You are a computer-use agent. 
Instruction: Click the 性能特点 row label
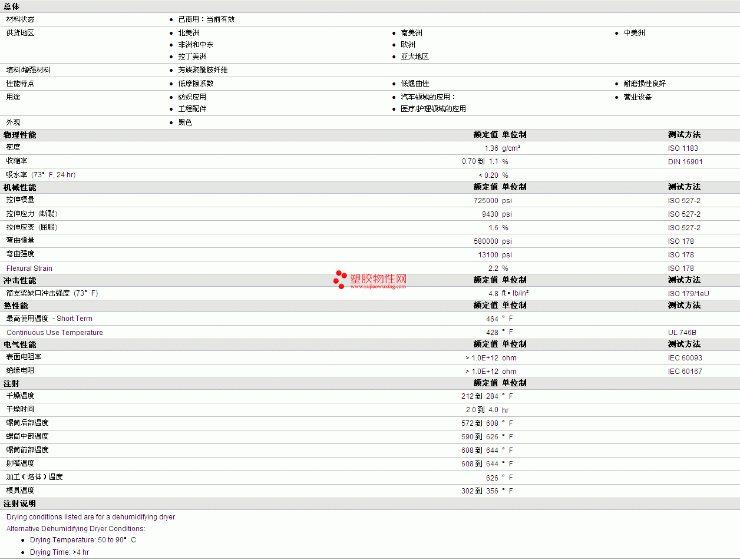pos(21,84)
